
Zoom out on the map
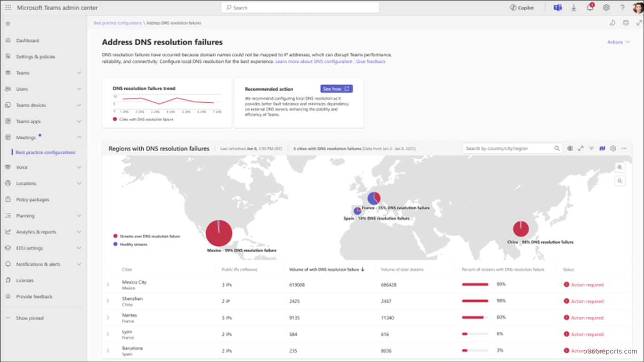pyautogui.click(x=620, y=181)
